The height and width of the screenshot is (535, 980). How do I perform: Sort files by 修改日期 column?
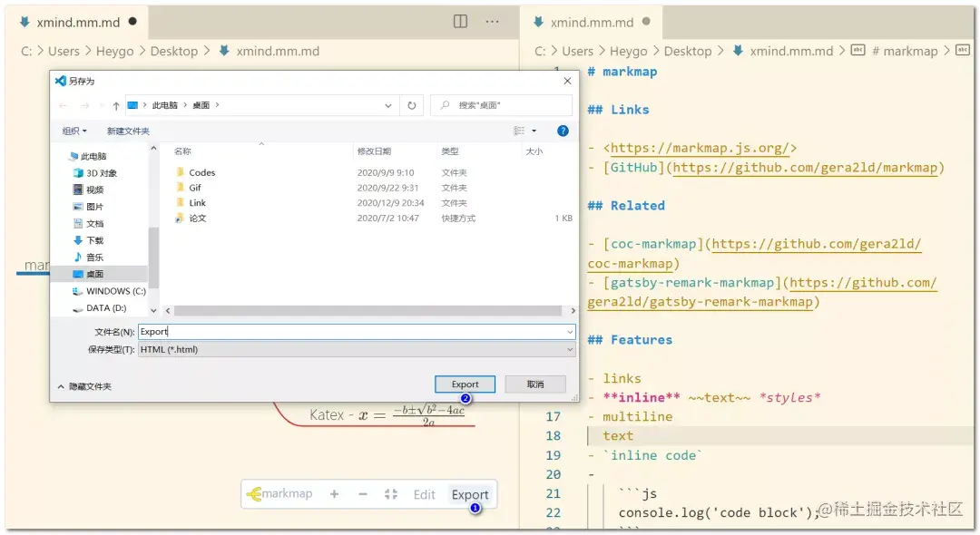pyautogui.click(x=374, y=151)
